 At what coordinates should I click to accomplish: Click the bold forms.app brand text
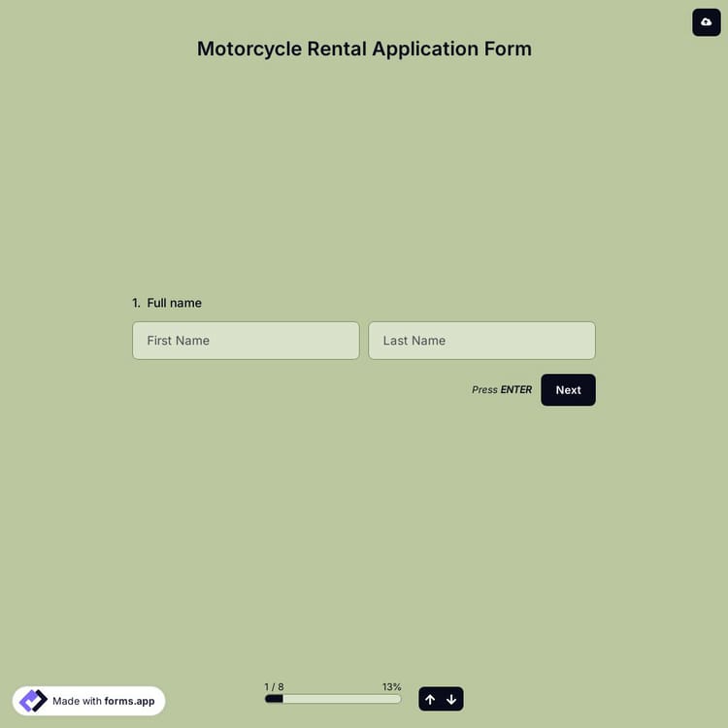coord(129,701)
